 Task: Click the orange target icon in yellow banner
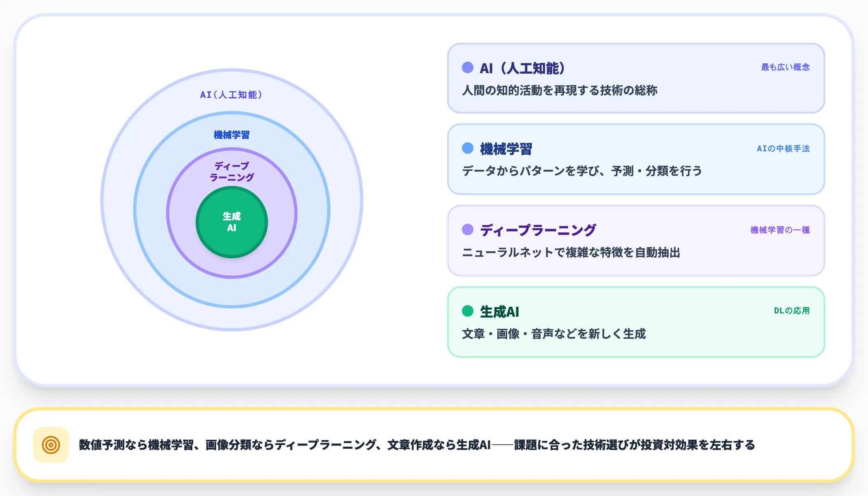tap(51, 445)
